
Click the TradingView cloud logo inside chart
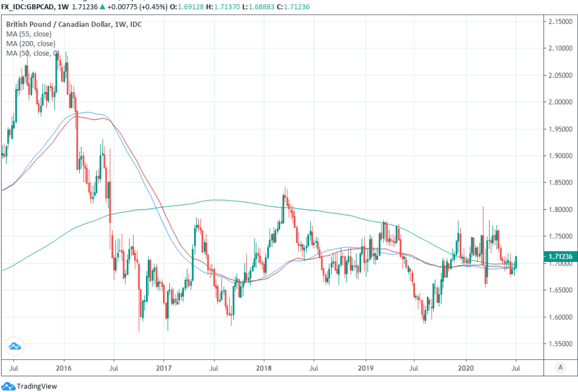pos(15,346)
